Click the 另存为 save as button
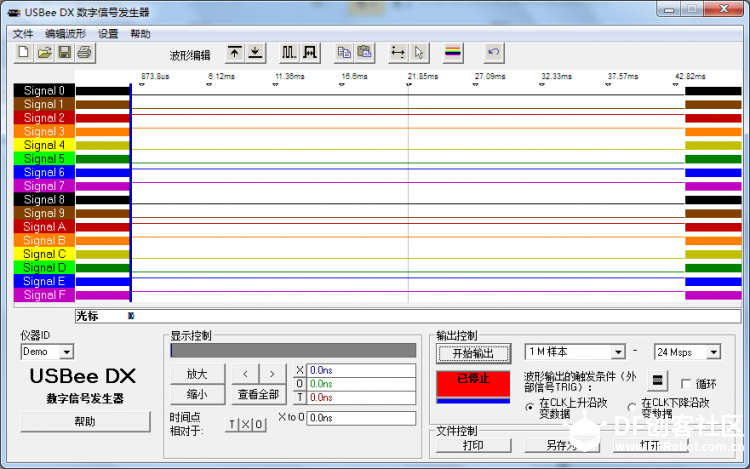 pos(562,446)
